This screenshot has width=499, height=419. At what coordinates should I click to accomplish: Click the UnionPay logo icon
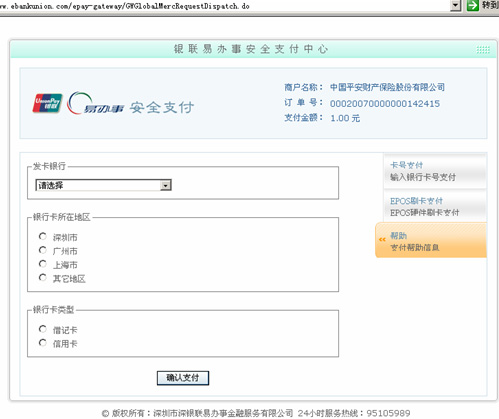[47, 103]
